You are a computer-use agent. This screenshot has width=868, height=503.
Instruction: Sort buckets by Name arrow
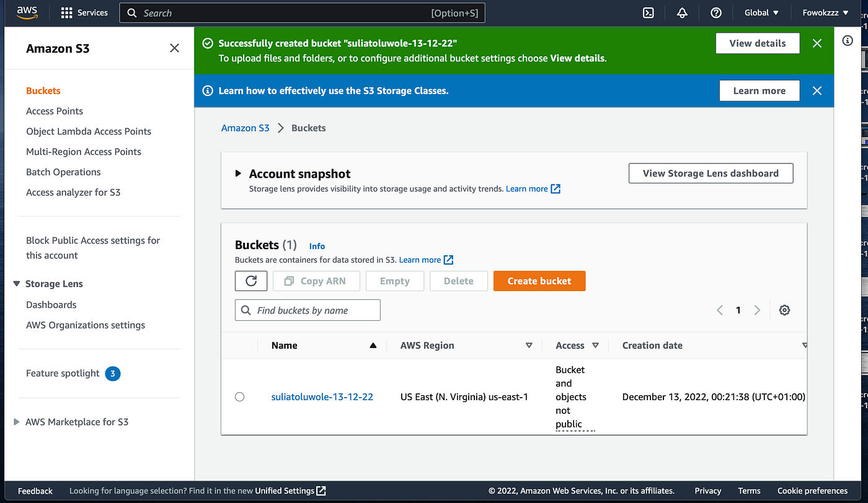(x=373, y=346)
